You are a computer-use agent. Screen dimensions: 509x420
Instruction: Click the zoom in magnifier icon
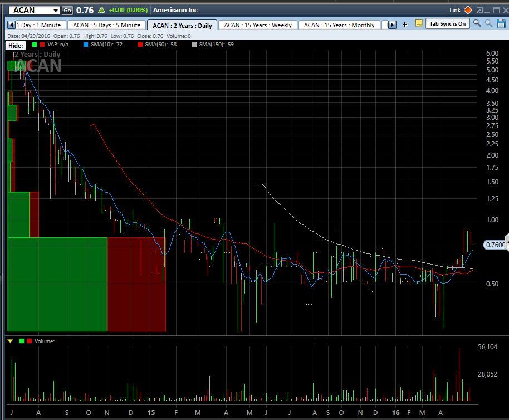[477, 23]
